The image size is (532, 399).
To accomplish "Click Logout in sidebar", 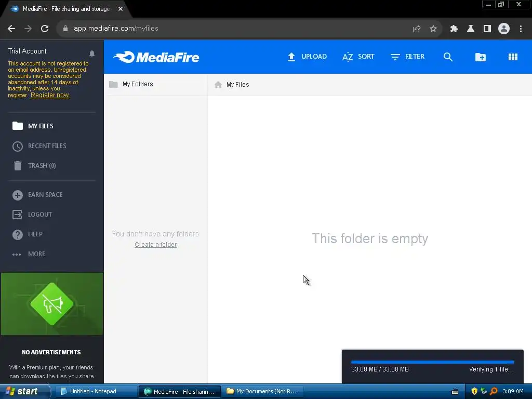I will point(32,215).
